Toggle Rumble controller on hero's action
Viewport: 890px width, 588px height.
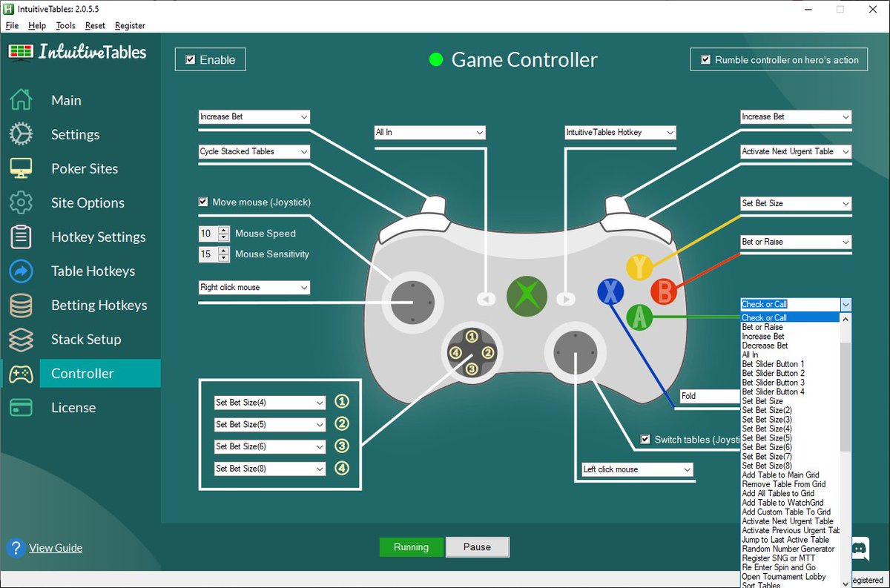[705, 60]
